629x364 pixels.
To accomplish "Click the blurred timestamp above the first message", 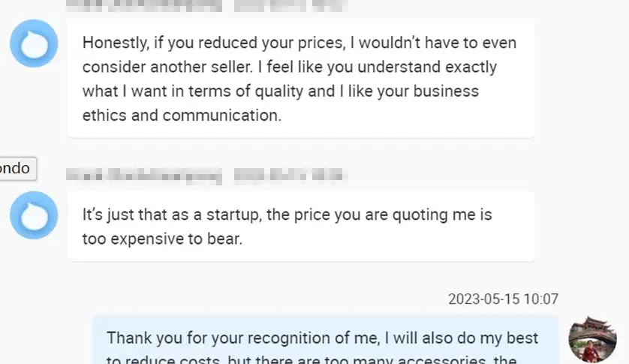I will coord(290,5).
